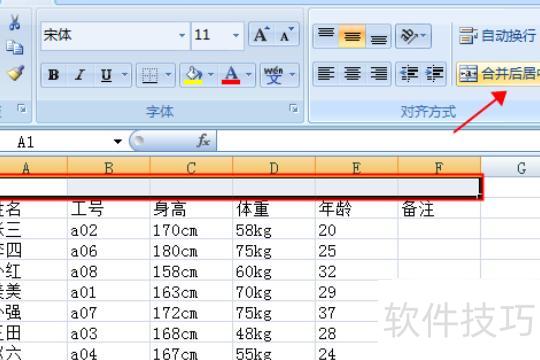The image size is (540, 360).
Task: Click cell with value 58kg
Action: coord(274,229)
